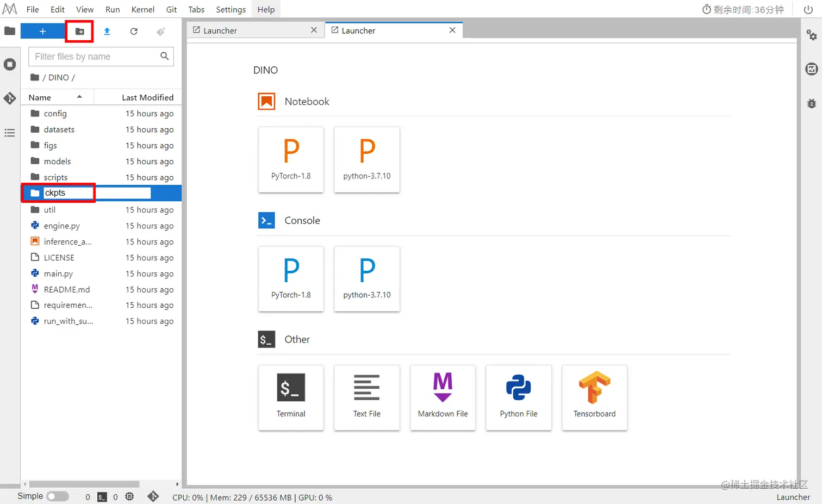The image size is (822, 504).
Task: Select the requiremen... file
Action: 101,306
